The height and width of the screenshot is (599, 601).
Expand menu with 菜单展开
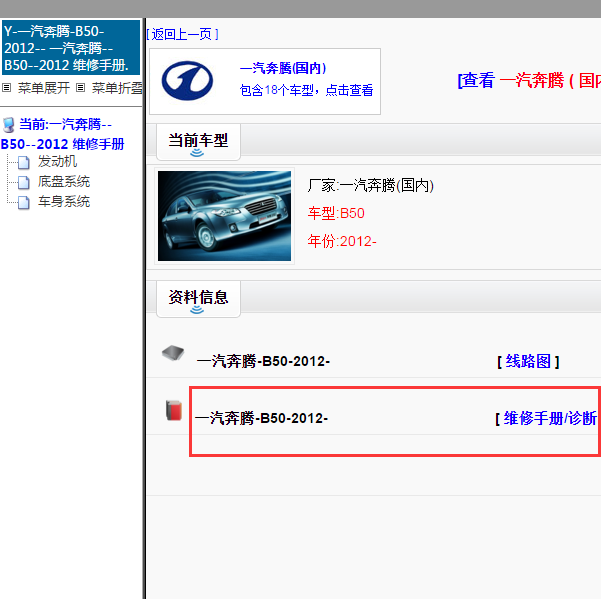click(x=44, y=88)
